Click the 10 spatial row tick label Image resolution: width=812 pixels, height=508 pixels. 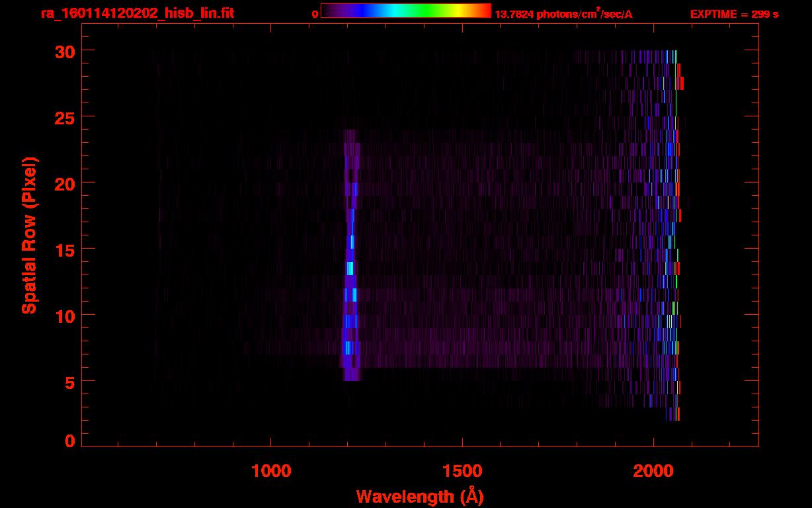click(x=65, y=316)
